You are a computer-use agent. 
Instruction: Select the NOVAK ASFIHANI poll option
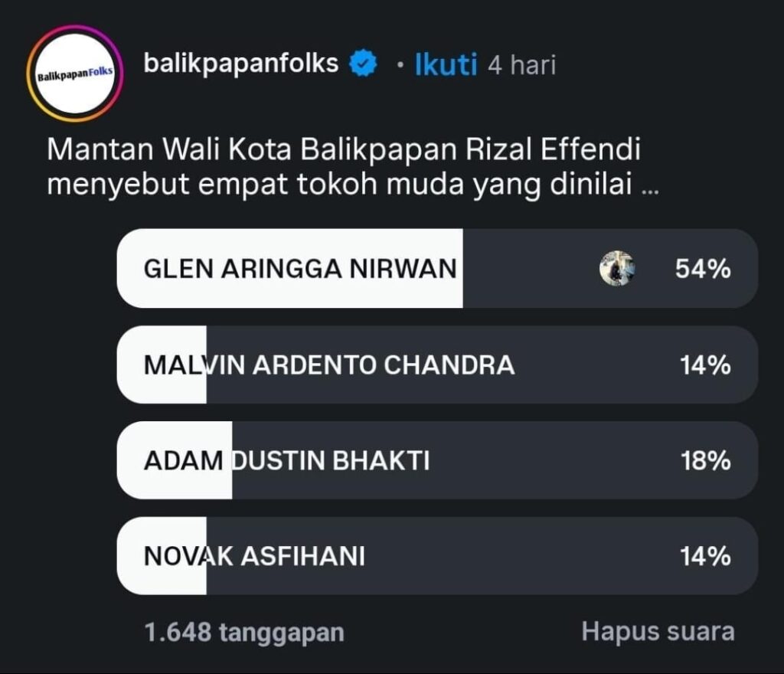(x=437, y=555)
